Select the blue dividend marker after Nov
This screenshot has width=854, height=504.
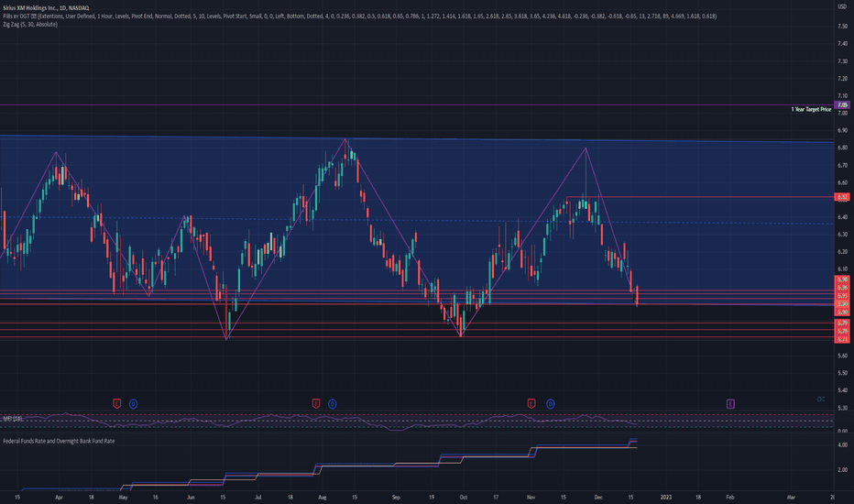click(550, 404)
